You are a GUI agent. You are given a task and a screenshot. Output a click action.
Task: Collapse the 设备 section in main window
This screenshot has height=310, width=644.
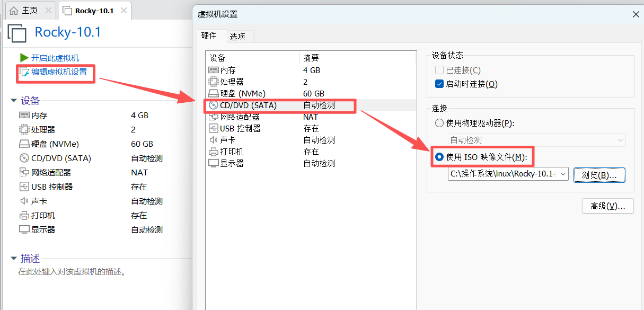coord(14,101)
